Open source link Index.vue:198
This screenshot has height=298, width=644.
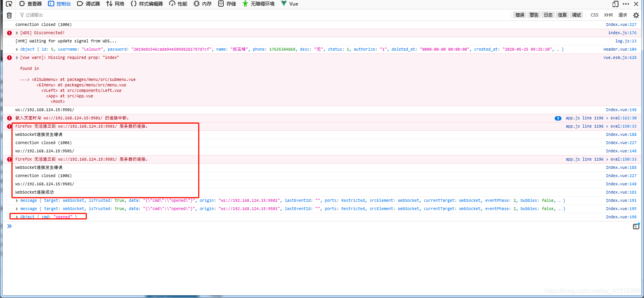coord(621,217)
